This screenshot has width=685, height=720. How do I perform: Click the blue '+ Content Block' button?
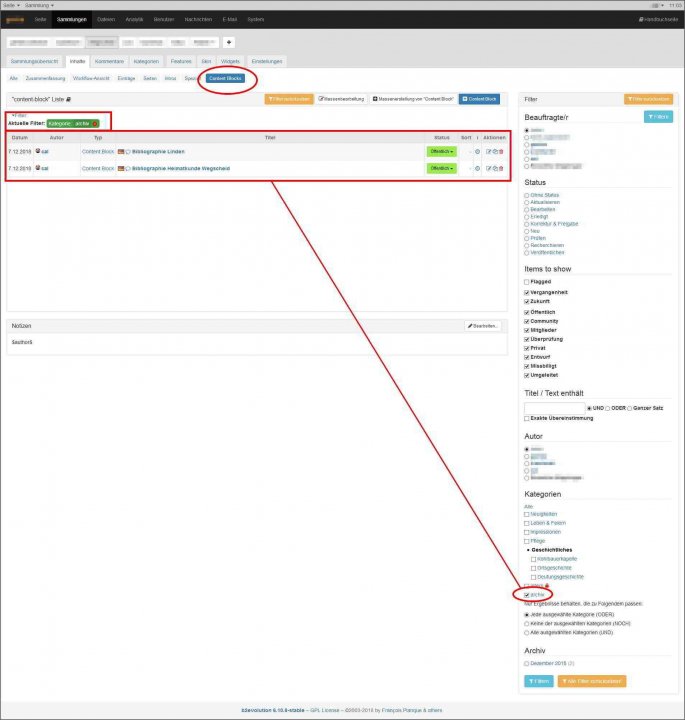[x=479, y=99]
